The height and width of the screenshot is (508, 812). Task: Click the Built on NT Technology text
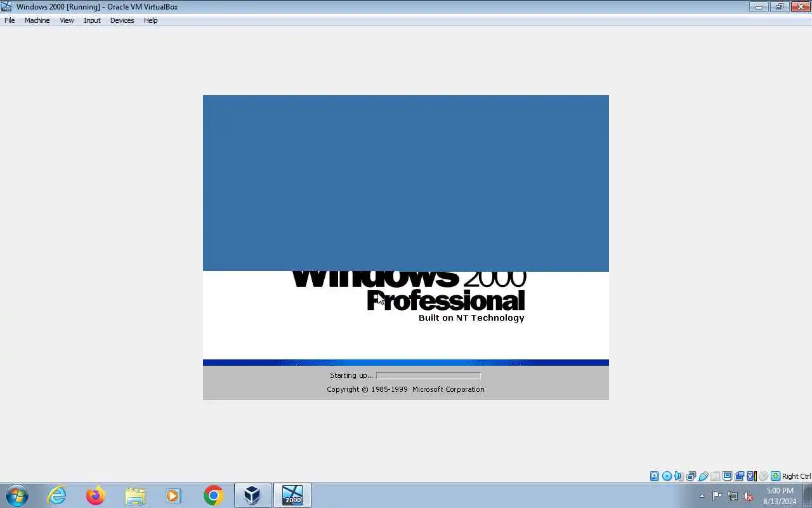point(471,317)
